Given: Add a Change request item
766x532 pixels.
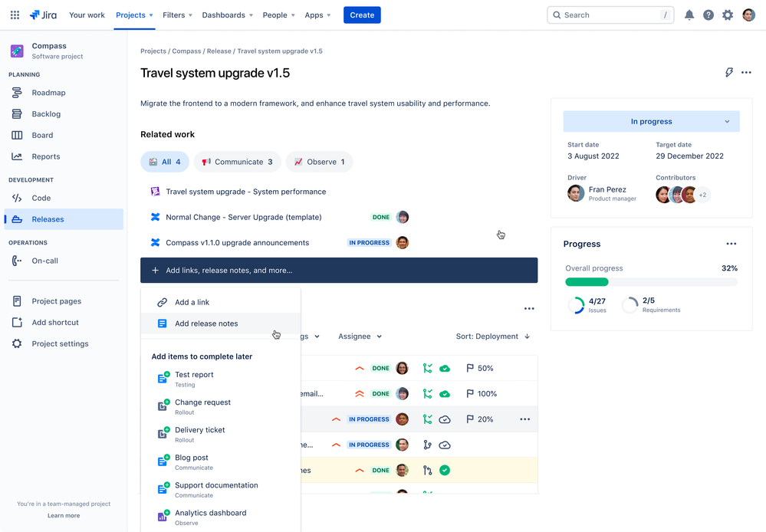Looking at the screenshot, I should (x=221, y=407).
